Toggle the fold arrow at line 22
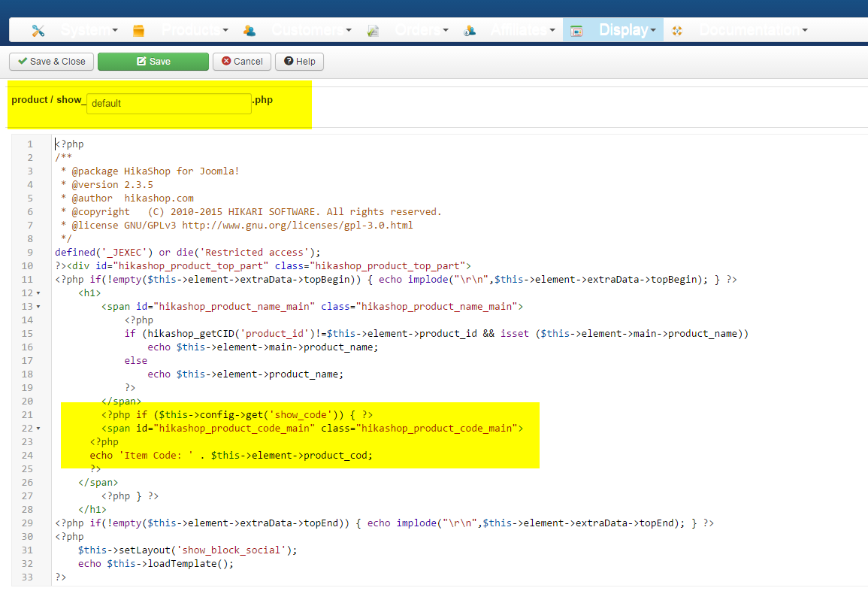This screenshot has height=597, width=868. click(x=38, y=429)
